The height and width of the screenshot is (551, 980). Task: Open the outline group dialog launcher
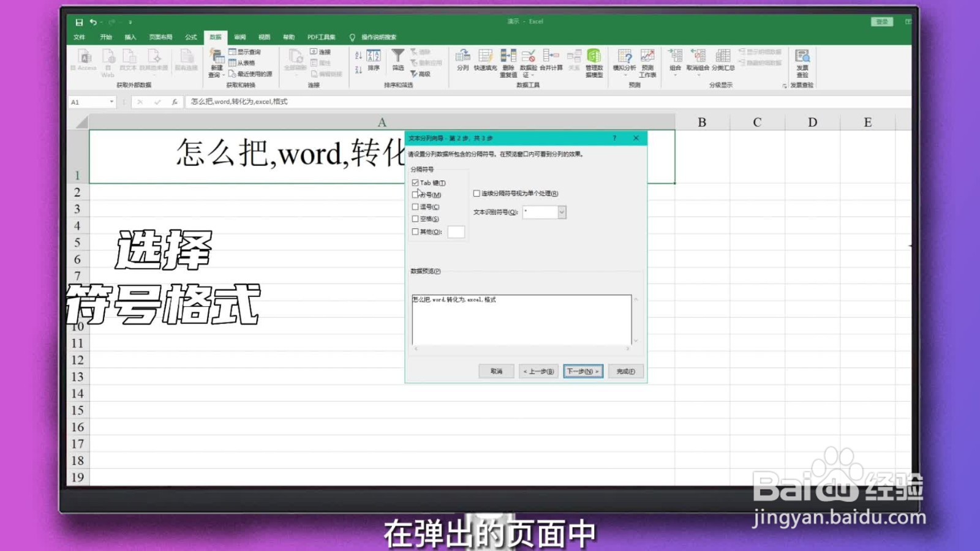click(785, 86)
